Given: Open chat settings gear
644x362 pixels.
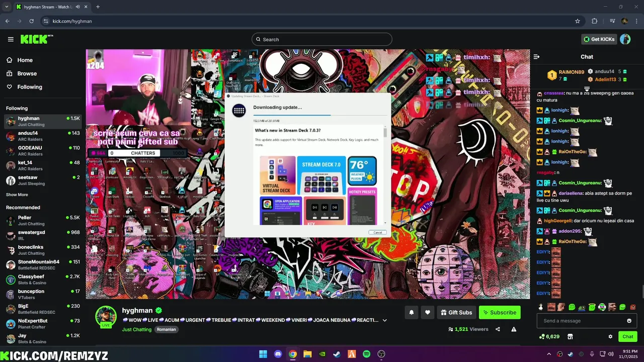Looking at the screenshot, I should tap(610, 336).
